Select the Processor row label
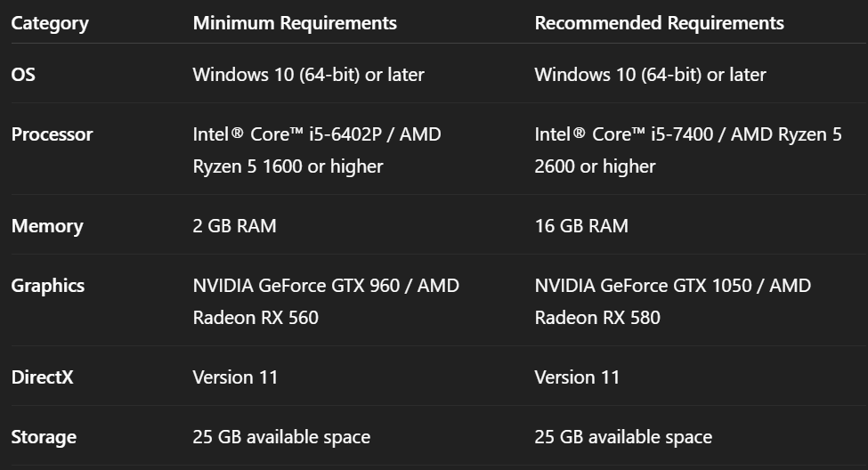Screen dimensions: 868x470 (x=52, y=134)
